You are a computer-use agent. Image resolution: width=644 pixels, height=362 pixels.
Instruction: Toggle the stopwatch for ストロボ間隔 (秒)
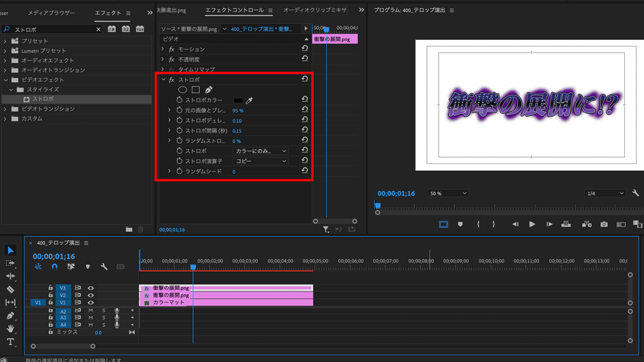tap(180, 131)
